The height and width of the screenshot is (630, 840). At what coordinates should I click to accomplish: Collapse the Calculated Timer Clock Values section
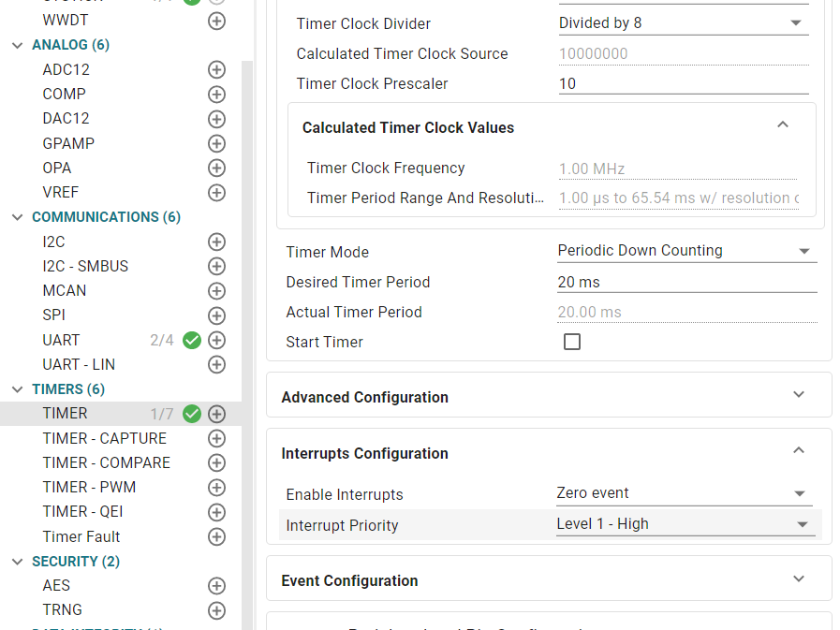[x=783, y=125]
